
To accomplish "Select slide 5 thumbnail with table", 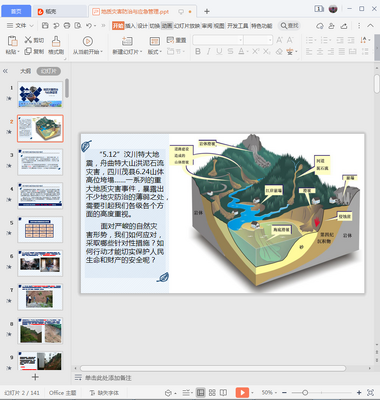I will tap(40, 229).
